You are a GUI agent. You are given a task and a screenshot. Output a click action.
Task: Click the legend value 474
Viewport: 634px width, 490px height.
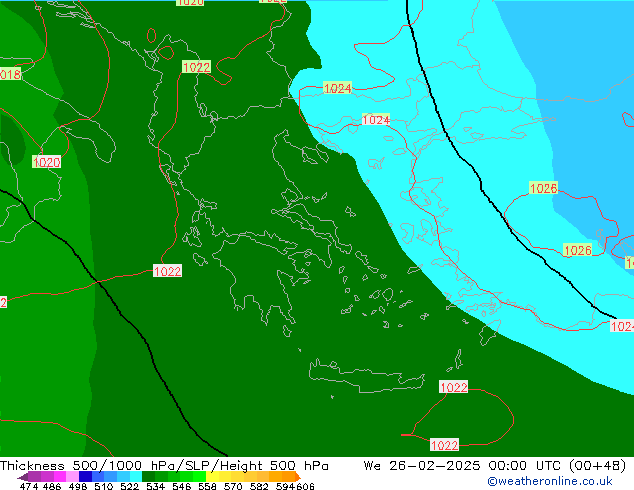(x=29, y=486)
